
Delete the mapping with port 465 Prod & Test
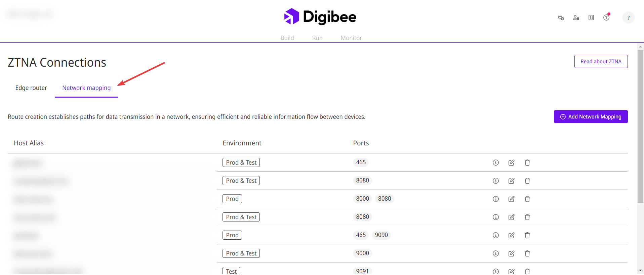[x=527, y=163]
